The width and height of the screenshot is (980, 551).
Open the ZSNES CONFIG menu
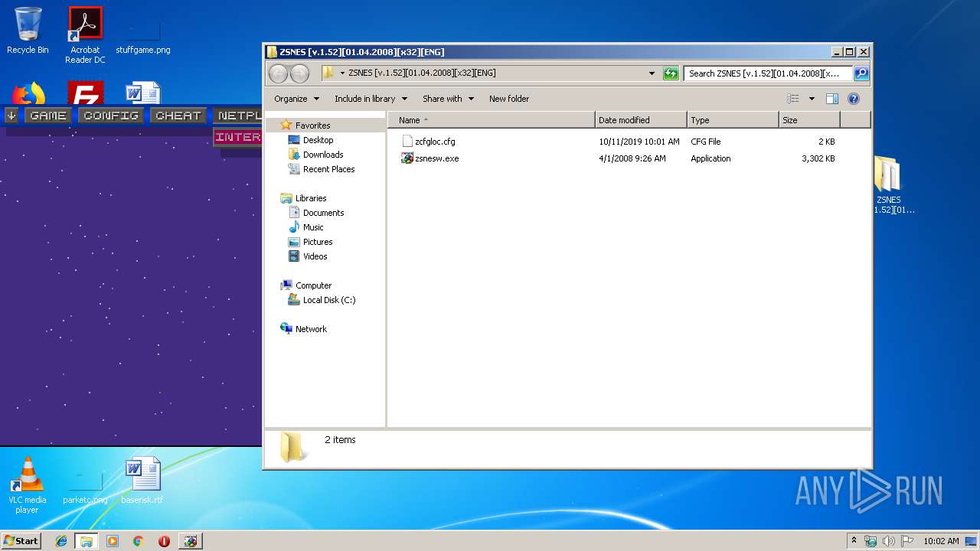(x=111, y=116)
